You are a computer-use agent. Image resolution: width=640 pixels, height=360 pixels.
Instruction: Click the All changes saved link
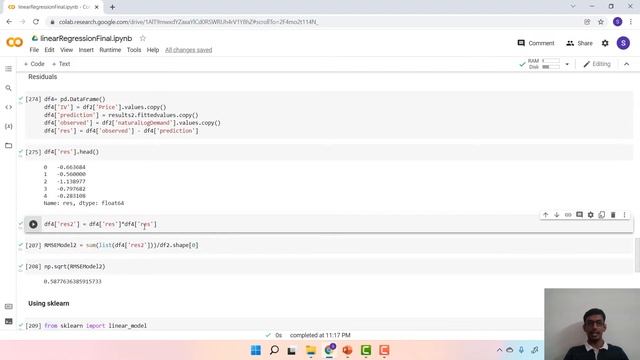coord(189,50)
